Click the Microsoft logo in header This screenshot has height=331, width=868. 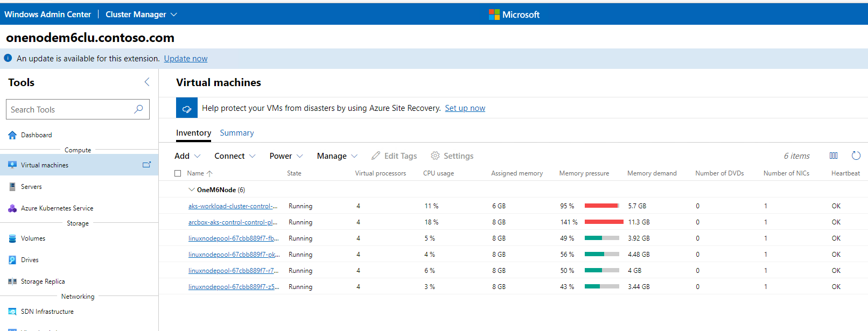tap(494, 15)
